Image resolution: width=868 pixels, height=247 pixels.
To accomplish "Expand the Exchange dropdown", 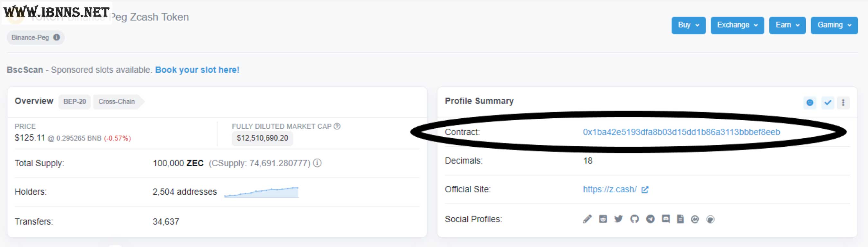I will point(737,25).
